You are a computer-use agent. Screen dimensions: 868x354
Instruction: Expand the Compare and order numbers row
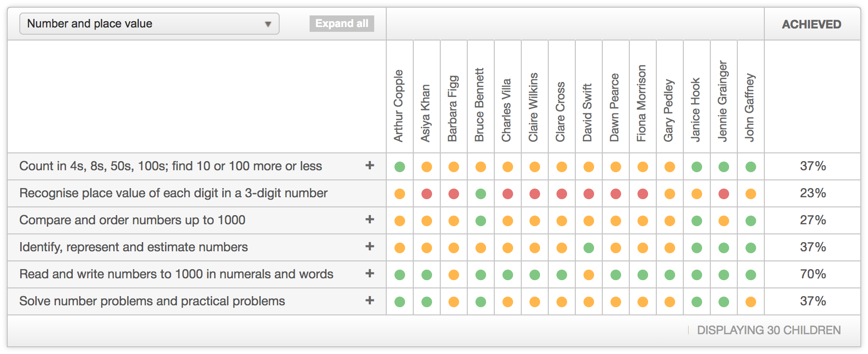370,219
